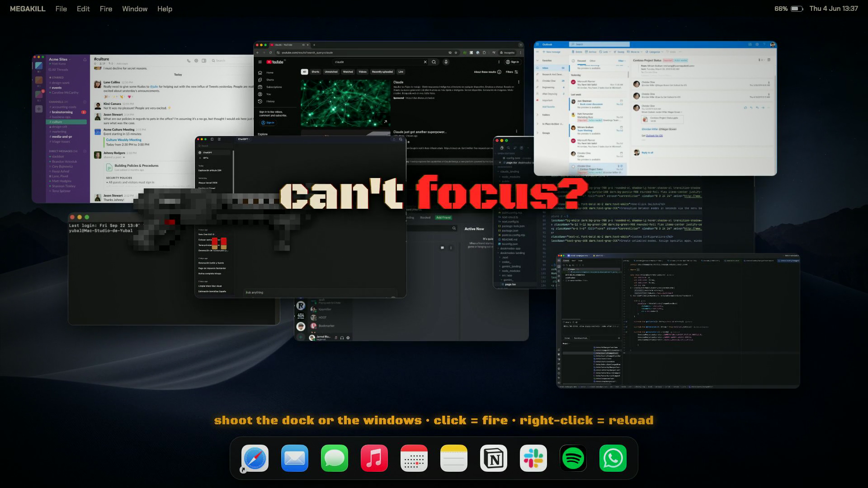Image resolution: width=868 pixels, height=488 pixels.
Task: Click the green Add Friend button
Action: [443, 217]
